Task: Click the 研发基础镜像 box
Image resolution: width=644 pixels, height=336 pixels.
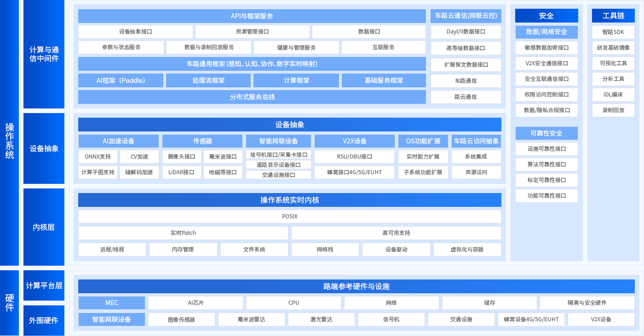Action: (613, 48)
